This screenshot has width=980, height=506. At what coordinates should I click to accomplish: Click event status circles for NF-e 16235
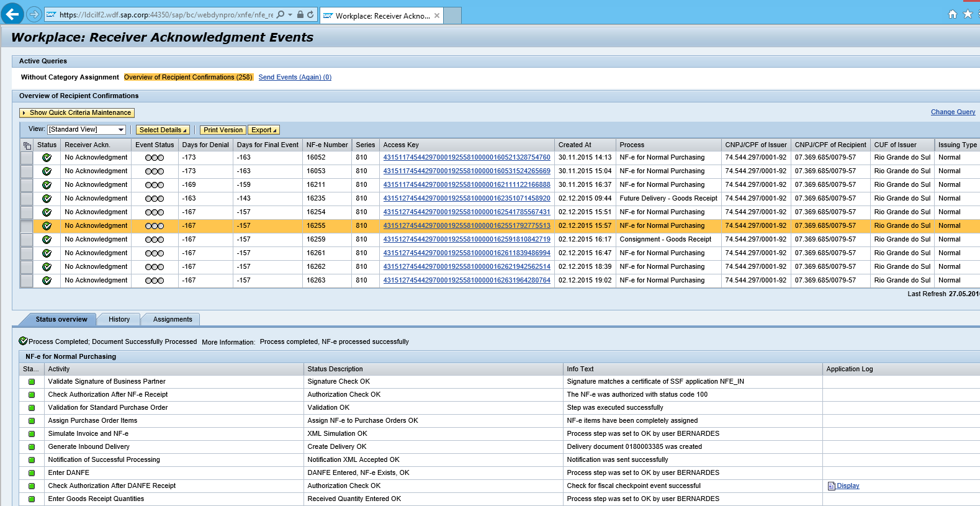point(155,199)
